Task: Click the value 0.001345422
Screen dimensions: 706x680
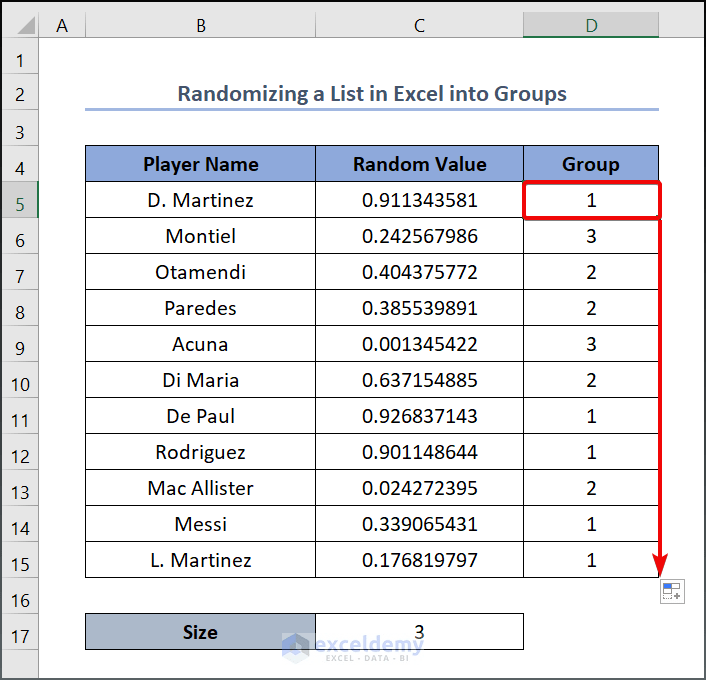Action: coord(419,344)
